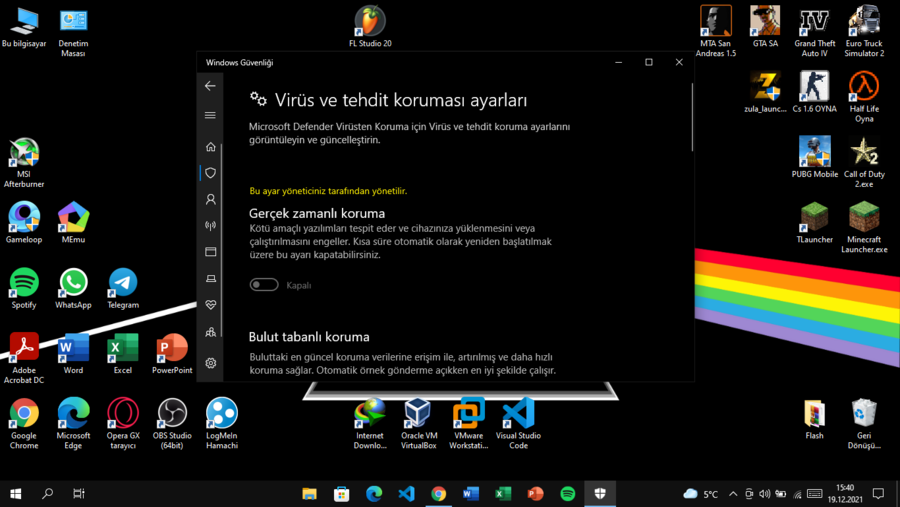The height and width of the screenshot is (507, 900).
Task: Open Geri Dönüşüm recycle bin icon
Action: (864, 424)
